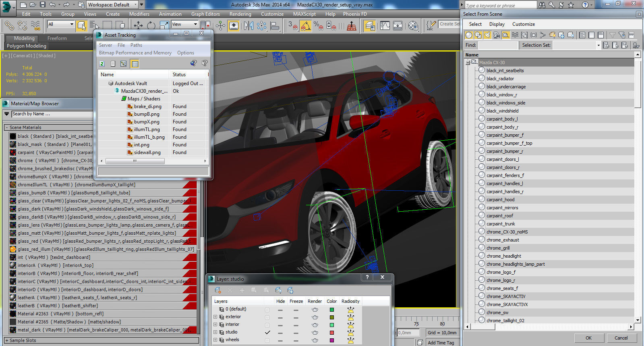
Task: Open the Selection Set dropdown
Action: pyautogui.click(x=577, y=45)
